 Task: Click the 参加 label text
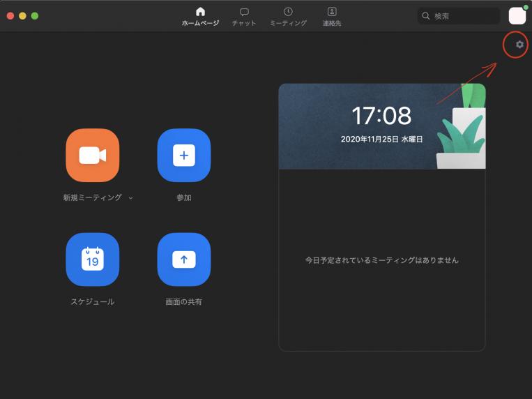pyautogui.click(x=184, y=197)
